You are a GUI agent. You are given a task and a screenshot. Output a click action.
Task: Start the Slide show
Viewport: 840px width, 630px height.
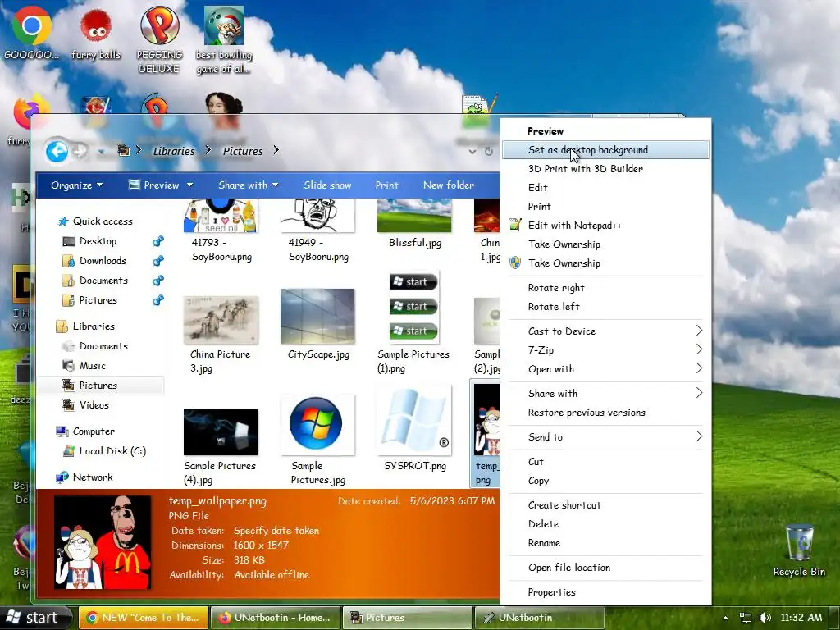[327, 185]
